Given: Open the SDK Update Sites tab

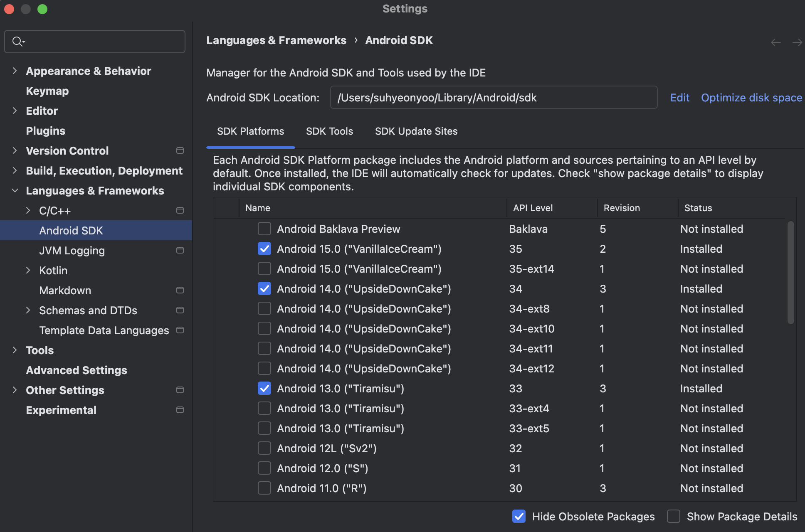Looking at the screenshot, I should click(416, 131).
